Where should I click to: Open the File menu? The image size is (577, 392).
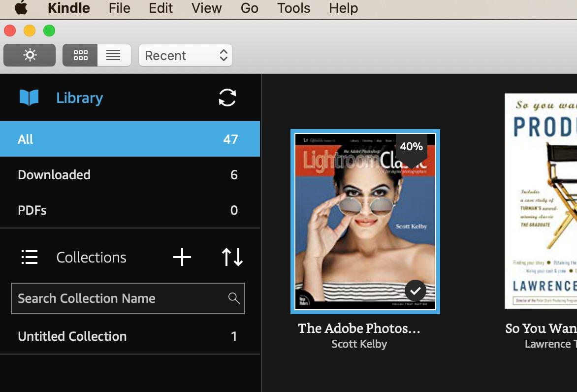coord(119,8)
